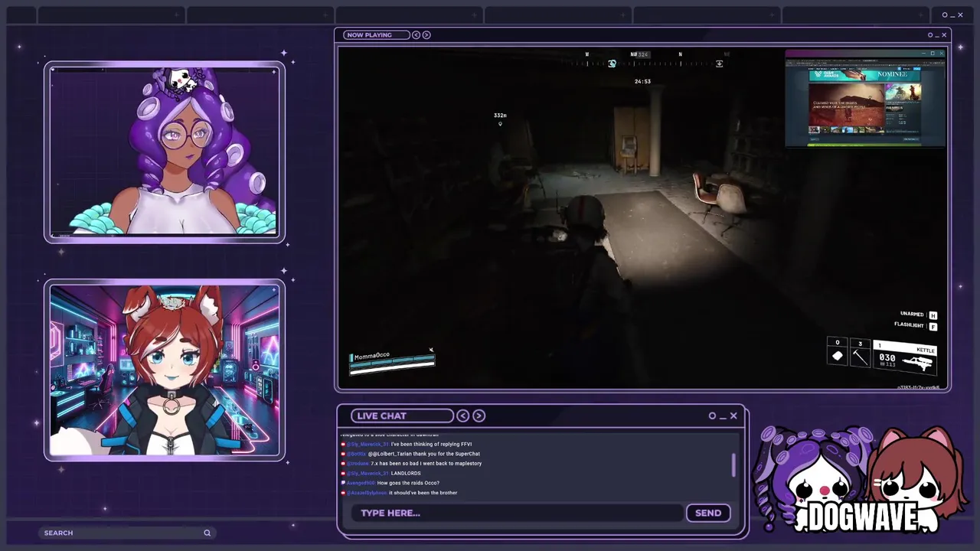Screen dimensions: 980x551
Task: Click the F key prompt for Flashlight
Action: 933,326
